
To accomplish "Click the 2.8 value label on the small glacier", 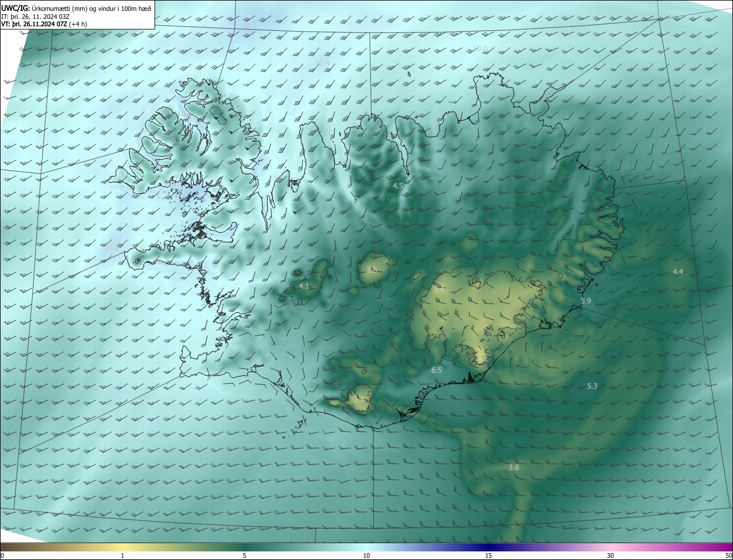I will coord(371,270).
